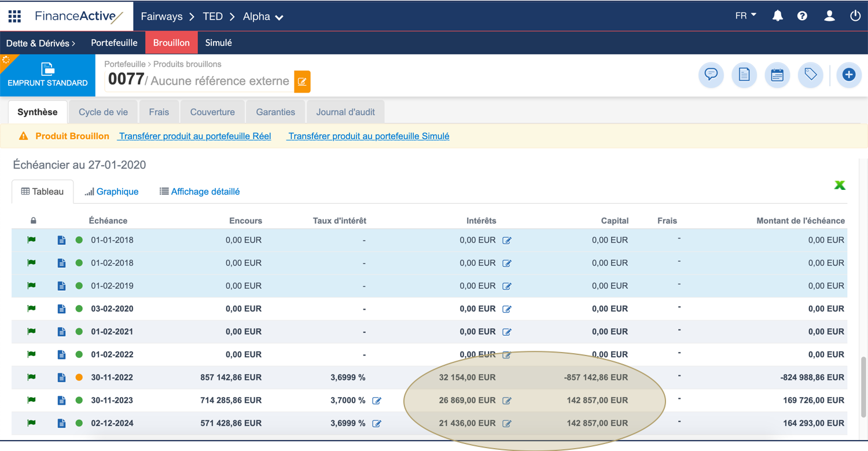Open the comments speech bubble icon
868x451 pixels.
711,75
